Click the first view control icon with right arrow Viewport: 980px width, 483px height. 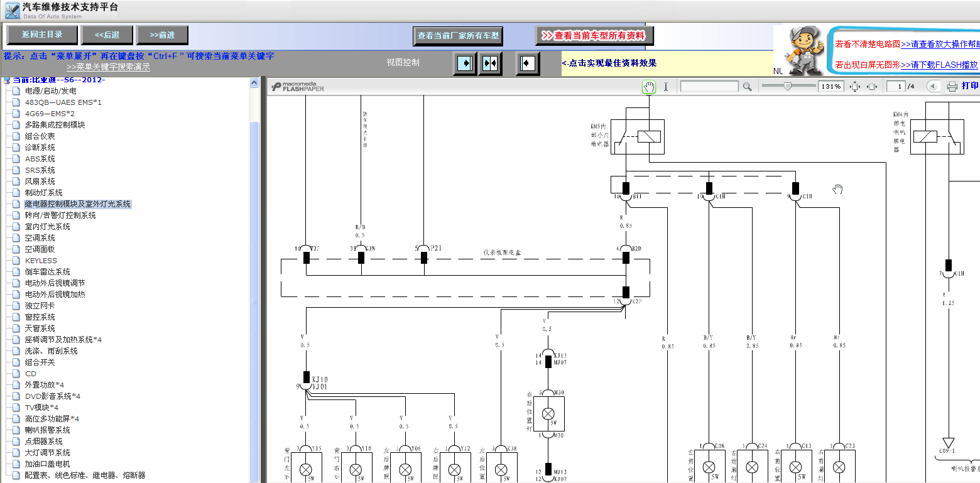coord(465,63)
